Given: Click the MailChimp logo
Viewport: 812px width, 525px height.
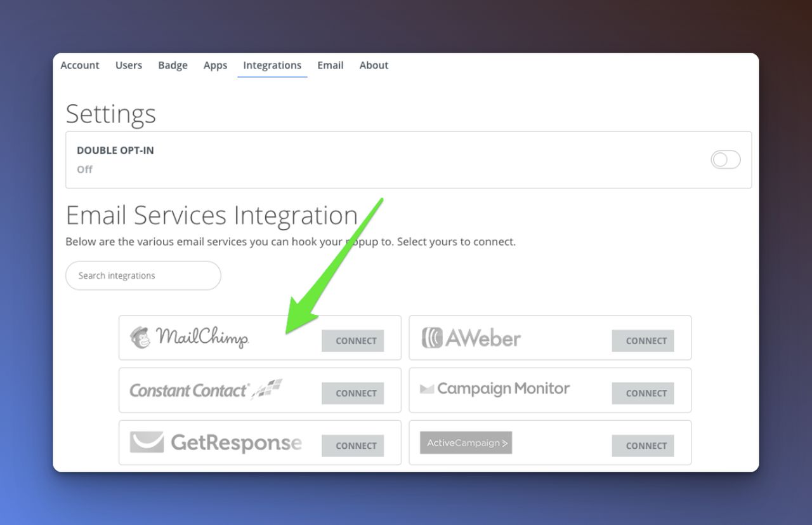Looking at the screenshot, I should tap(189, 337).
